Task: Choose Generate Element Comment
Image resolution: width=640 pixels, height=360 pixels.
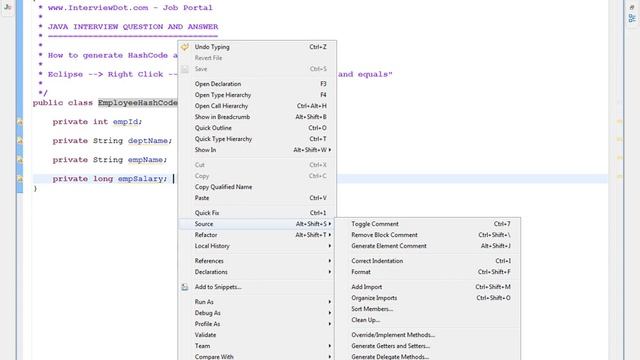Action: point(428,246)
